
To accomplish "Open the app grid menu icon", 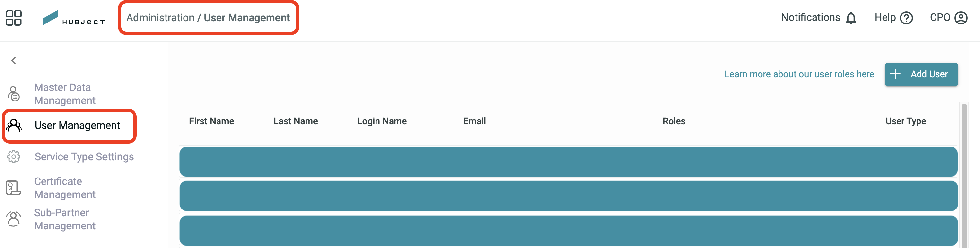I will coord(14,18).
